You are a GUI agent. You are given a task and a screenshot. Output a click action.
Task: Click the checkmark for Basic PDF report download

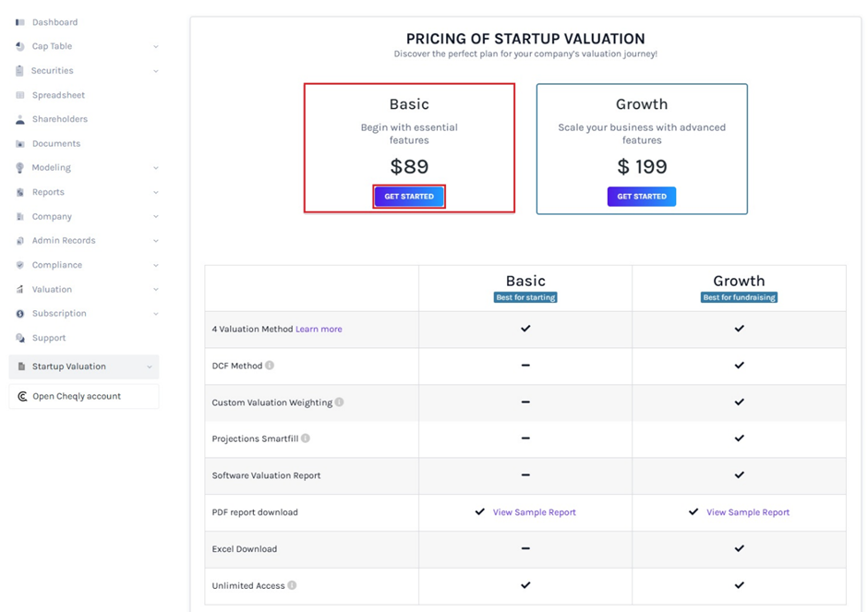tap(481, 511)
